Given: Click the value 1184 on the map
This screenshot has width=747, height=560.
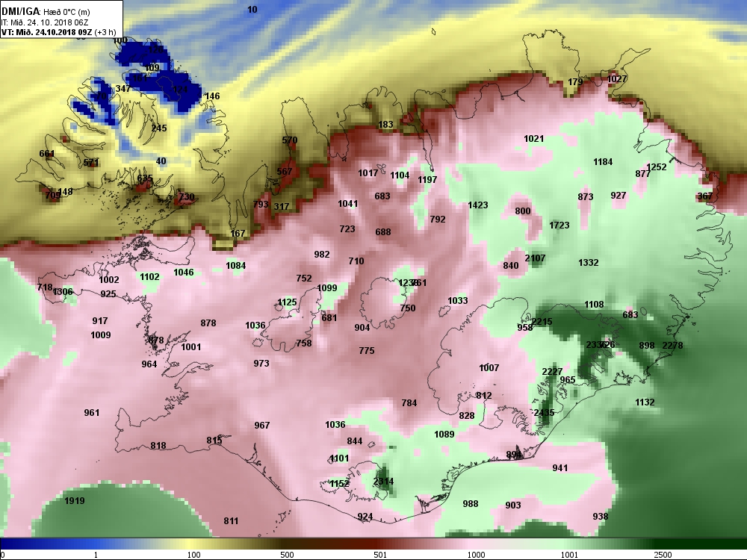Looking at the screenshot, I should pos(603,162).
